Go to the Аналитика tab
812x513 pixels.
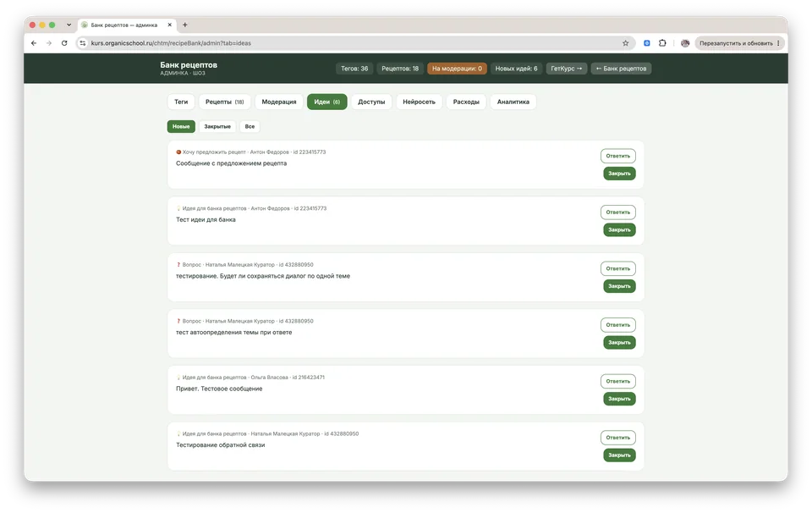(x=513, y=102)
